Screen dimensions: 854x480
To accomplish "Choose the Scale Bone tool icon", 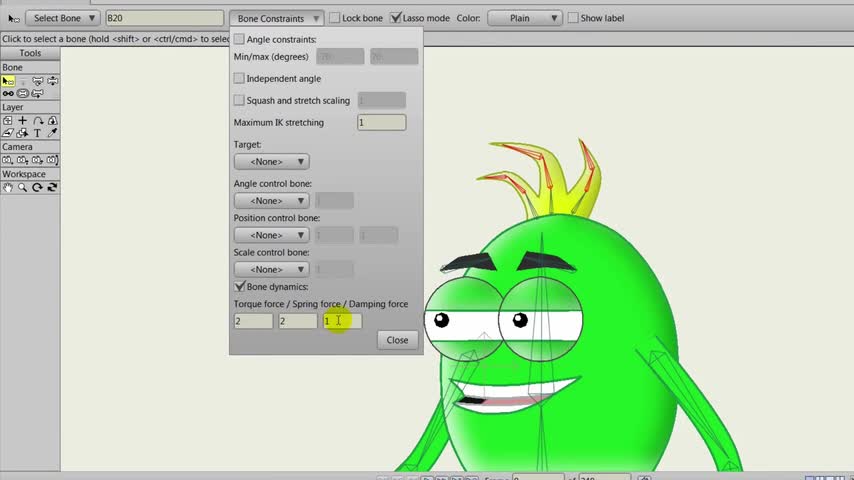I will click(x=38, y=81).
